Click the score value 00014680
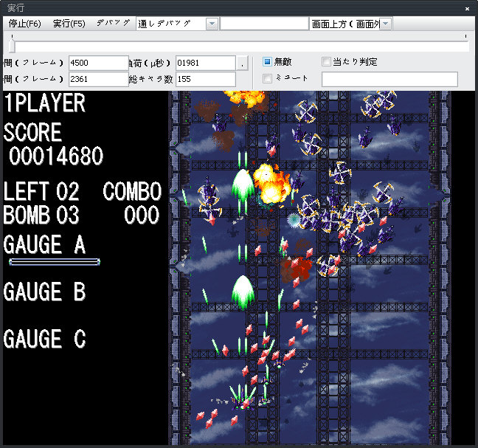Image resolution: width=478 pixels, height=448 pixels. 56,156
